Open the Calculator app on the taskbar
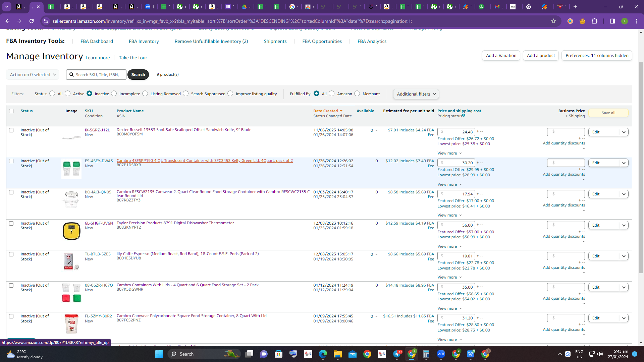This screenshot has height=362, width=644. (426, 354)
